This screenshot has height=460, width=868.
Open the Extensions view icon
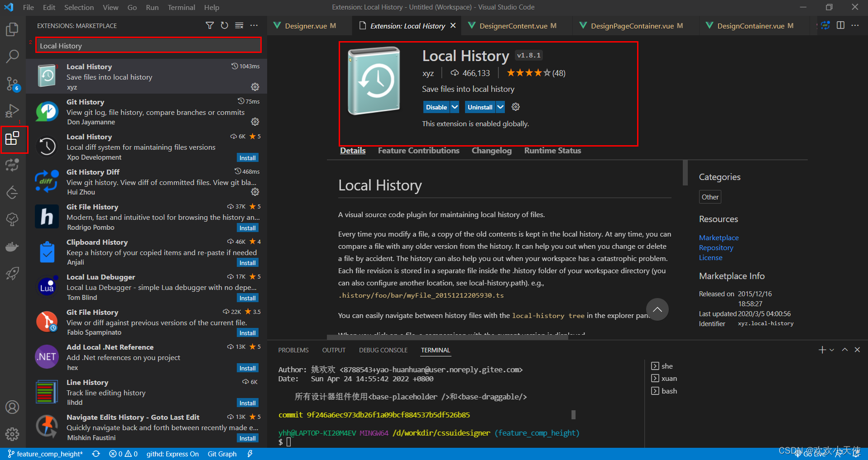[12, 138]
